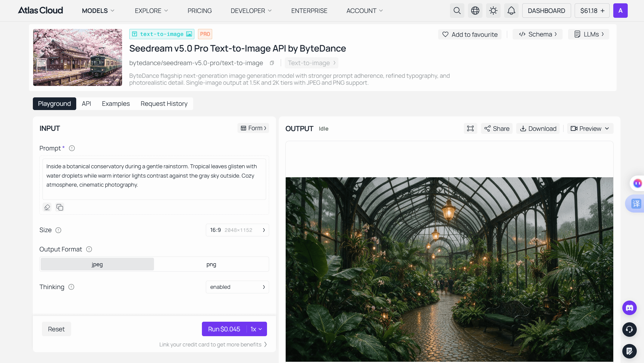Open the Discord community button
Screen dimensions: 644x363
[x=629, y=308]
